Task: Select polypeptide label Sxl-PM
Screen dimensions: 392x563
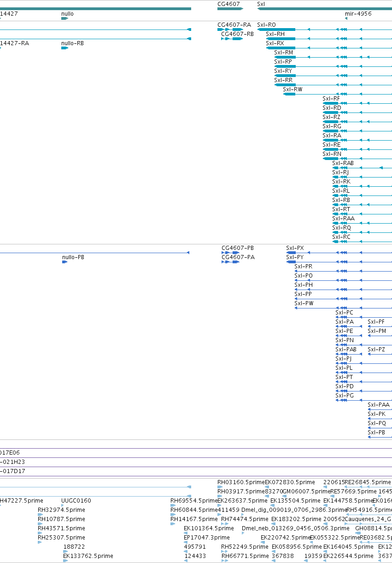Action: coord(377,331)
